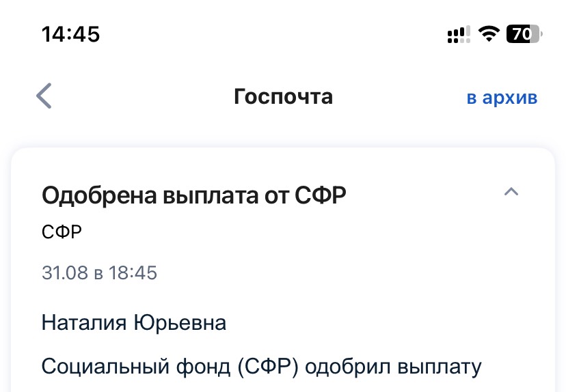
Task: Tap the word 'одобрил' in the body
Action: click(348, 367)
